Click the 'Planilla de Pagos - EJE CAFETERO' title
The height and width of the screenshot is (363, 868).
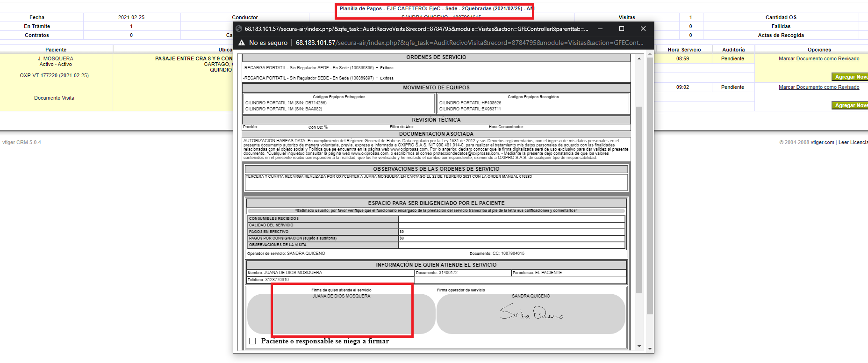pyautogui.click(x=436, y=8)
